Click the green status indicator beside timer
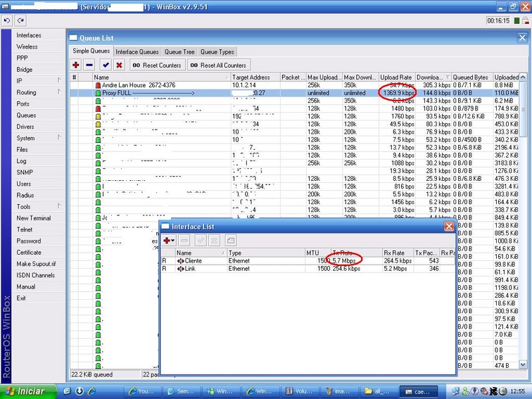532x399 pixels. 517,21
